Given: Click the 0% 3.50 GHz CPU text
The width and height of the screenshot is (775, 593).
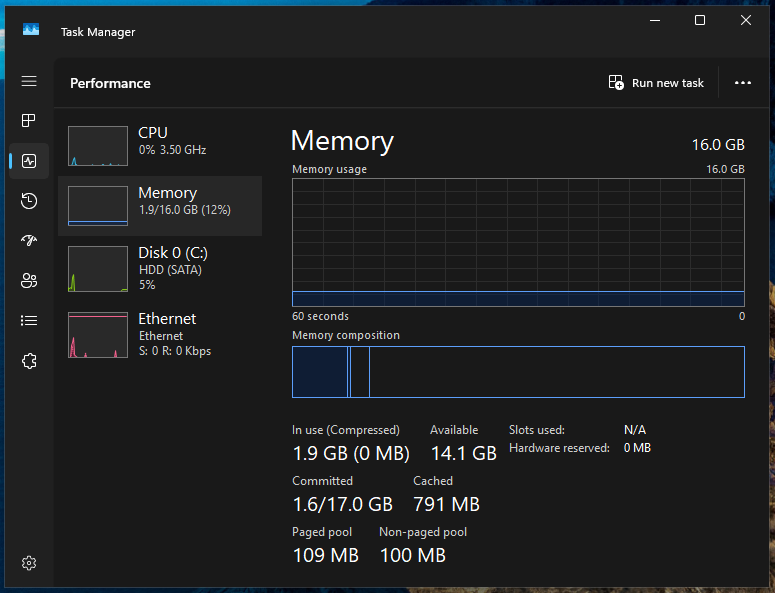Looking at the screenshot, I should pyautogui.click(x=172, y=150).
